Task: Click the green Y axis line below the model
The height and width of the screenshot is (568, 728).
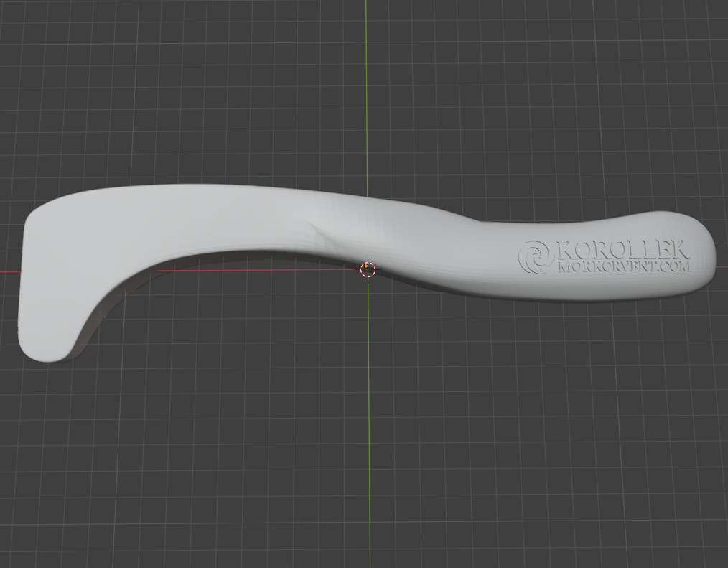Action: pos(370,418)
